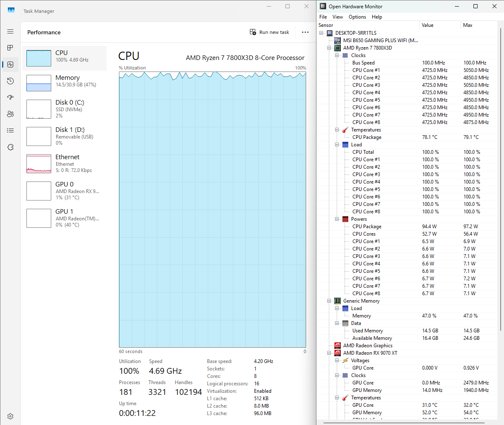Click the Value column header

(440, 25)
